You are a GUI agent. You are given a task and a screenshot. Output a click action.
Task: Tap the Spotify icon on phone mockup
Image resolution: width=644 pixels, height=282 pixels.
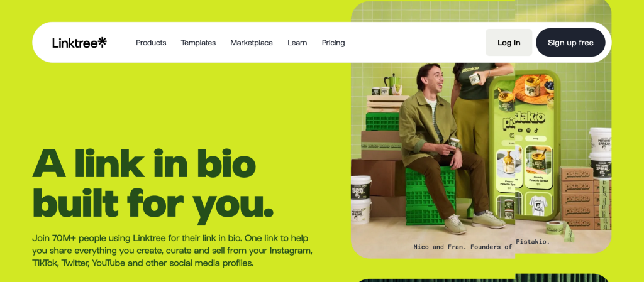tap(528, 131)
